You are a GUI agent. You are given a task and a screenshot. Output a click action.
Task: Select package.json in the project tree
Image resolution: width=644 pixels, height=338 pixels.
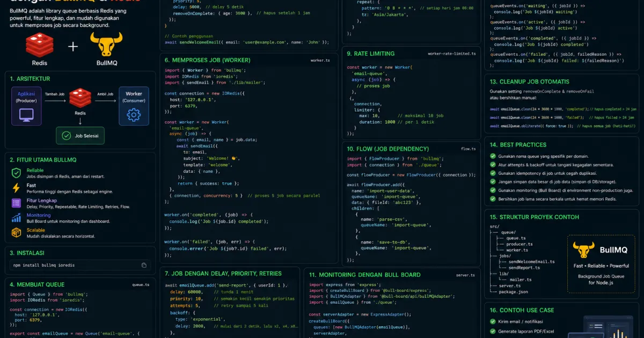514,292
